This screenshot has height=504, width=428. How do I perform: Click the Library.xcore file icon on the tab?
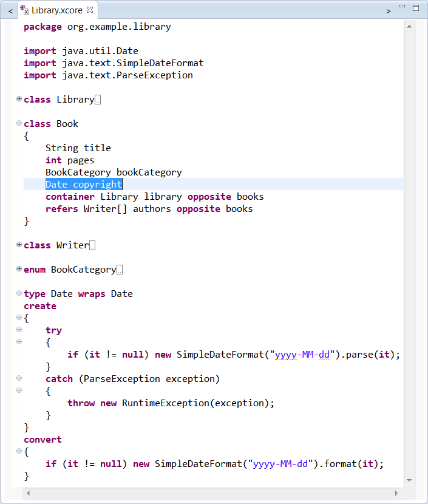pos(25,10)
